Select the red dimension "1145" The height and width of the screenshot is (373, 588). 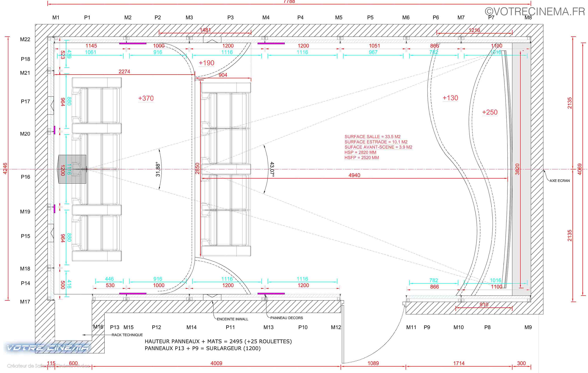tap(91, 46)
